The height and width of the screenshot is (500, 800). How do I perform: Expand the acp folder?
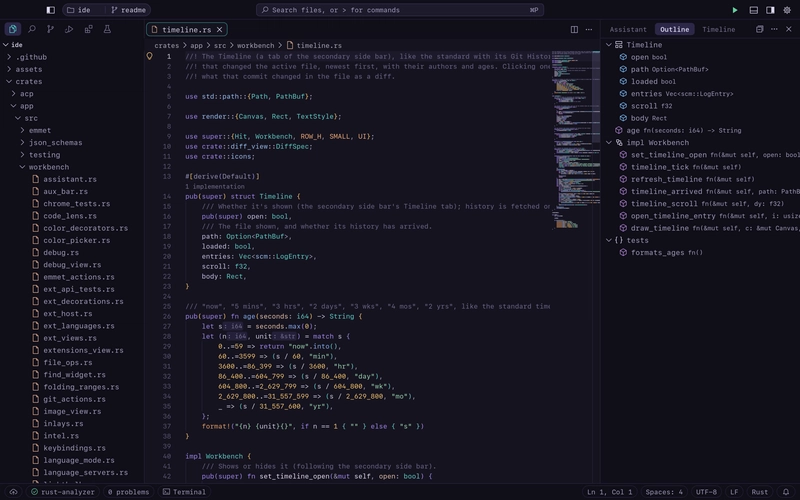(72, 93)
